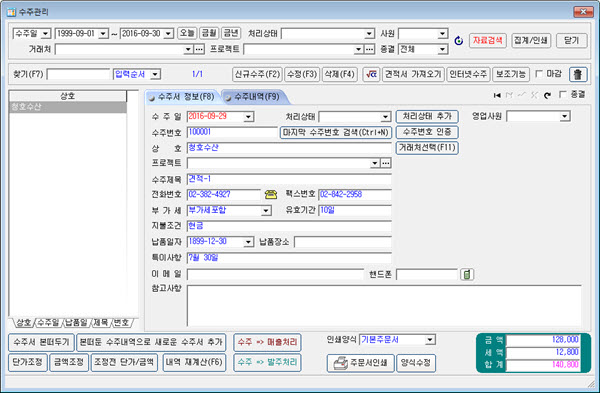The width and height of the screenshot is (600, 393).
Task: Open 거래처 lookup ellipsis button
Action: coord(199,49)
